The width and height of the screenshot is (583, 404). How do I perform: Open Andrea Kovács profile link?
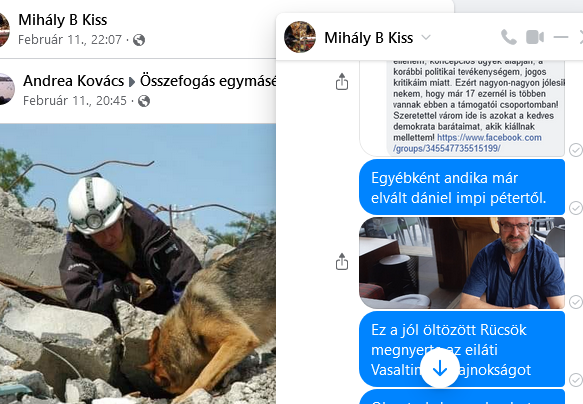(x=73, y=81)
